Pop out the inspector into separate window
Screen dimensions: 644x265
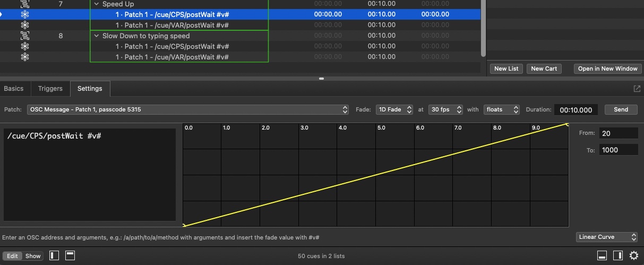[x=637, y=89]
